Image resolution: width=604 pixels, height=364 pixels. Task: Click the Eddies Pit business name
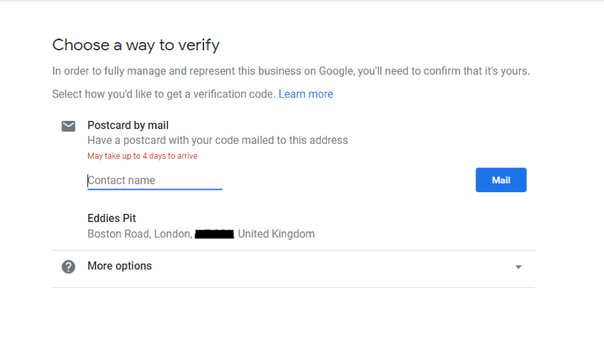(112, 218)
